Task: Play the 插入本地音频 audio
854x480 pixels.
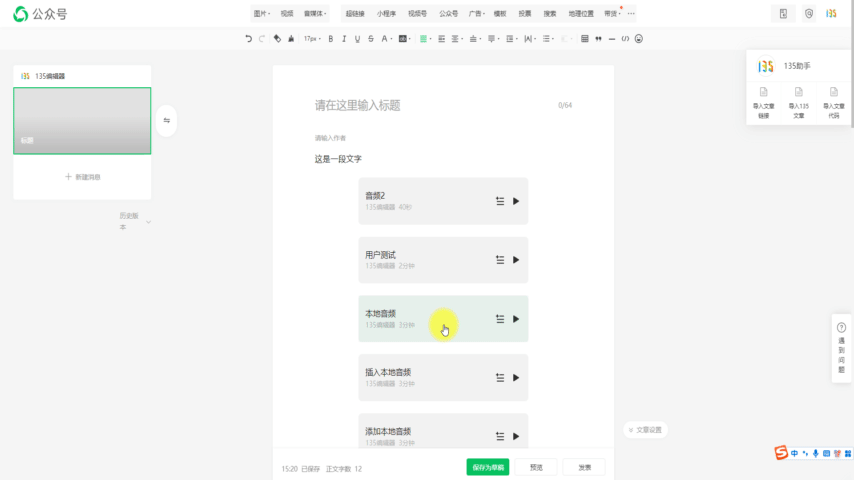Action: [516, 378]
